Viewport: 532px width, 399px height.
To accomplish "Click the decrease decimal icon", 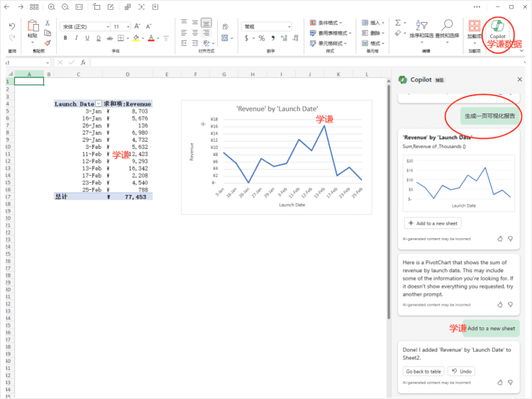I will [x=295, y=38].
